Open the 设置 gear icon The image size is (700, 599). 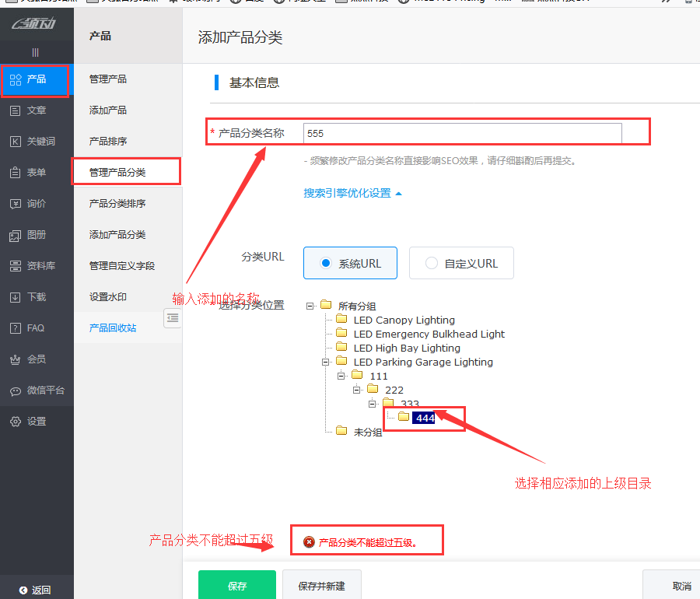pyautogui.click(x=16, y=422)
